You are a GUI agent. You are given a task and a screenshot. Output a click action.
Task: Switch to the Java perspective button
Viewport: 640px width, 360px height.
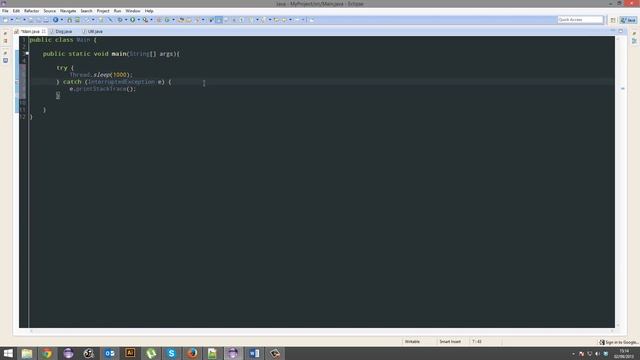click(629, 20)
